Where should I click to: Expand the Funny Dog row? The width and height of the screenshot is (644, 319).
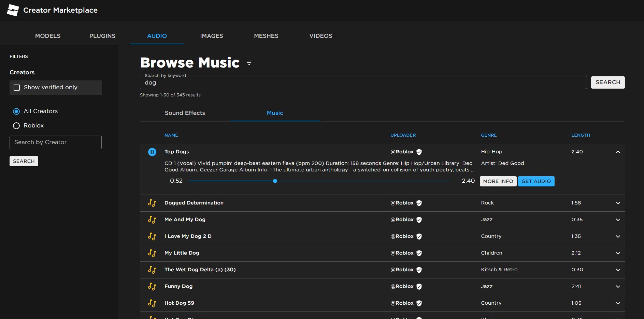tap(618, 287)
